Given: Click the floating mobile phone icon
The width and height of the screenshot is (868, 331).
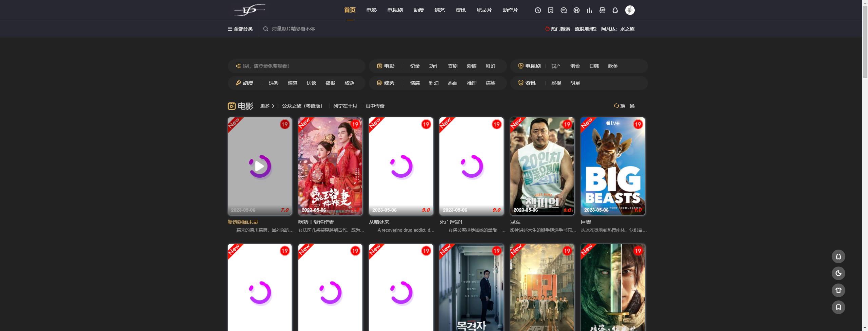Looking at the screenshot, I should (838, 307).
